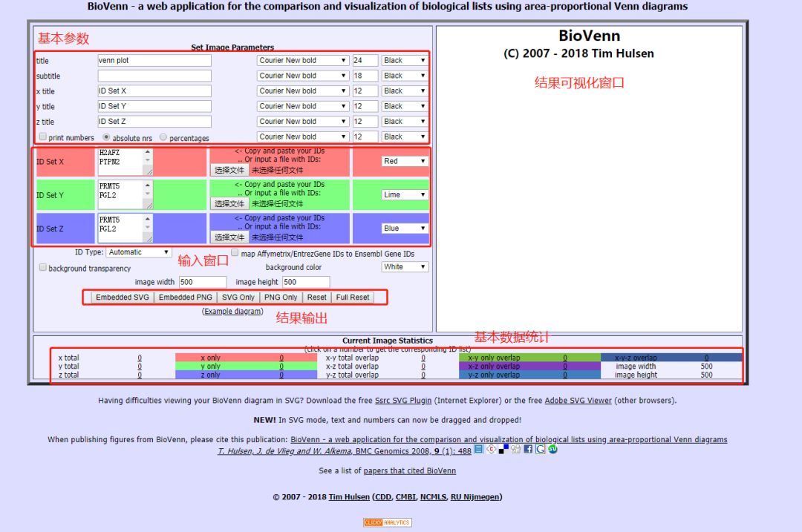Click the x-y-z overlap count link

(x=706, y=358)
